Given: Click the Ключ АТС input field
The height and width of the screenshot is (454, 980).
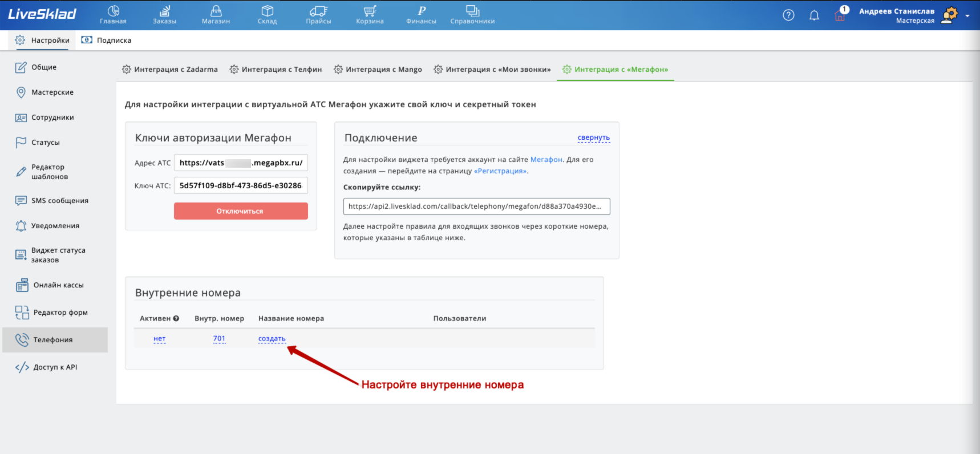Looking at the screenshot, I should tap(241, 185).
